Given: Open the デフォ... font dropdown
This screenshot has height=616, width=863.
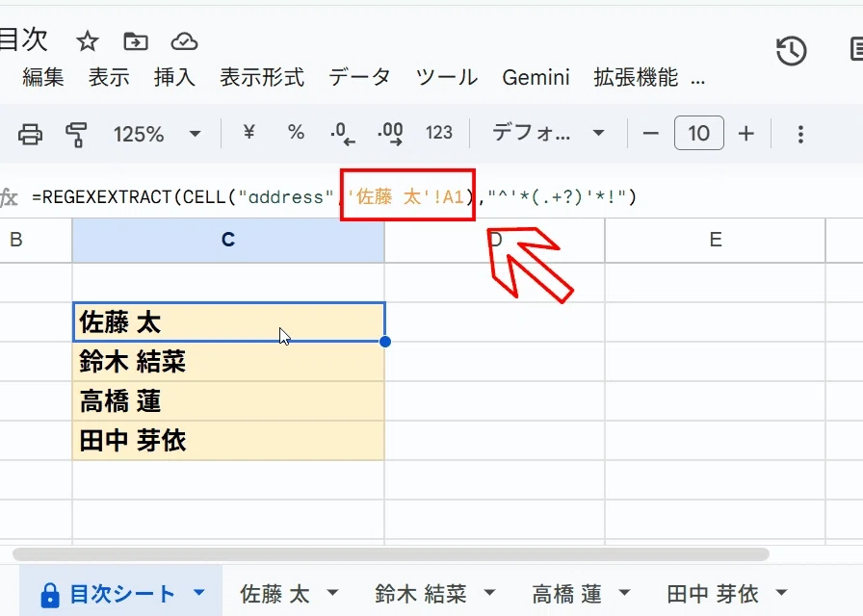Looking at the screenshot, I should 548,133.
